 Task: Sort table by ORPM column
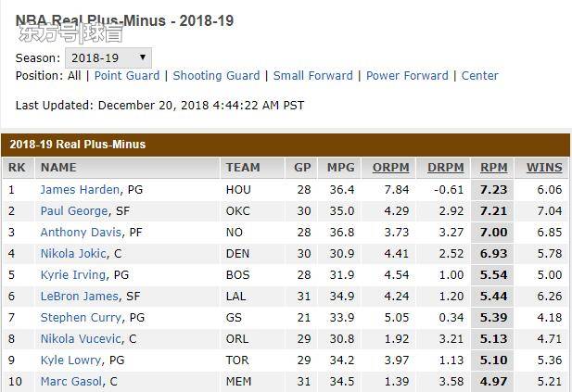click(390, 168)
